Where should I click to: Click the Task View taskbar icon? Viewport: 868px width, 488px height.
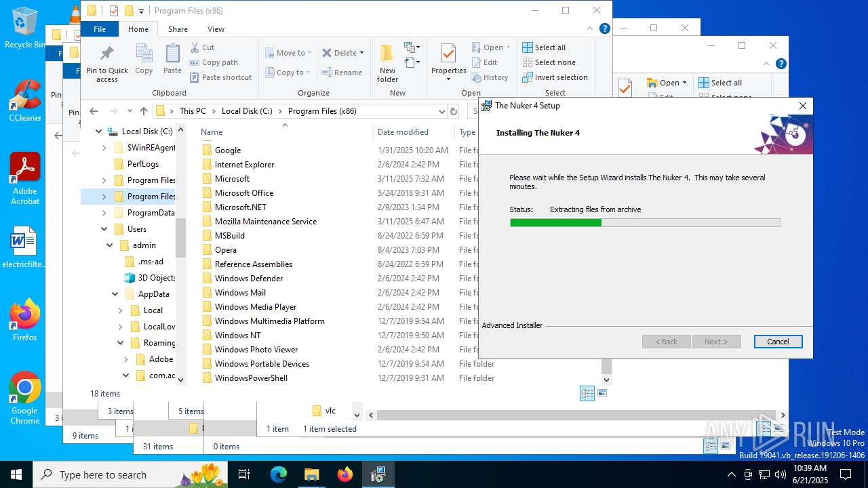(x=244, y=474)
